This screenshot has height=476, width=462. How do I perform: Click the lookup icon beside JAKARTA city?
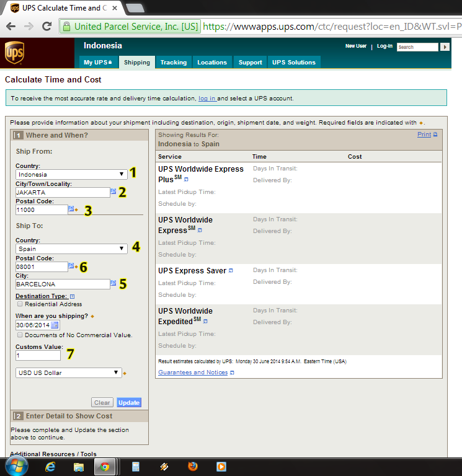pos(113,192)
